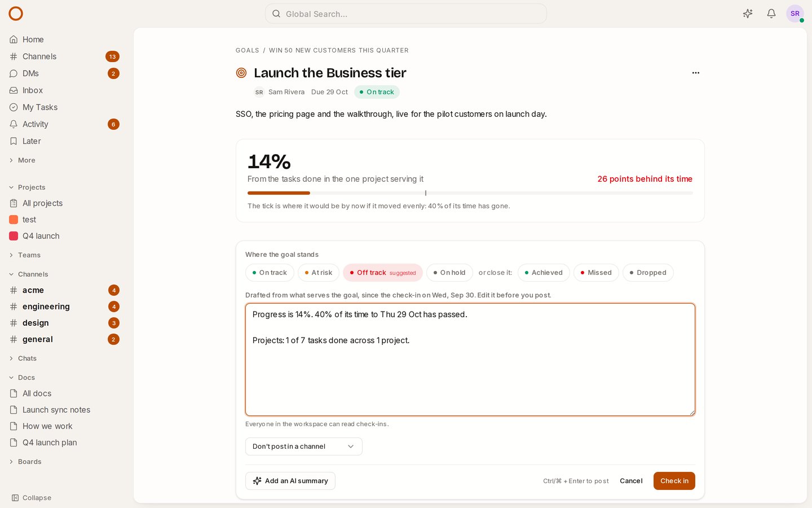Screen dimensions: 812x508
Task: Cancel the check-in
Action: point(631,481)
